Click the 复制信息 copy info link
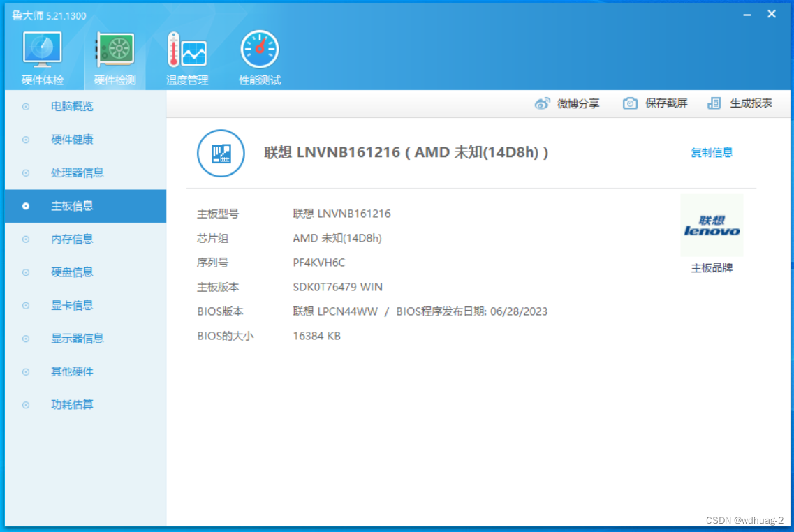 pos(712,152)
